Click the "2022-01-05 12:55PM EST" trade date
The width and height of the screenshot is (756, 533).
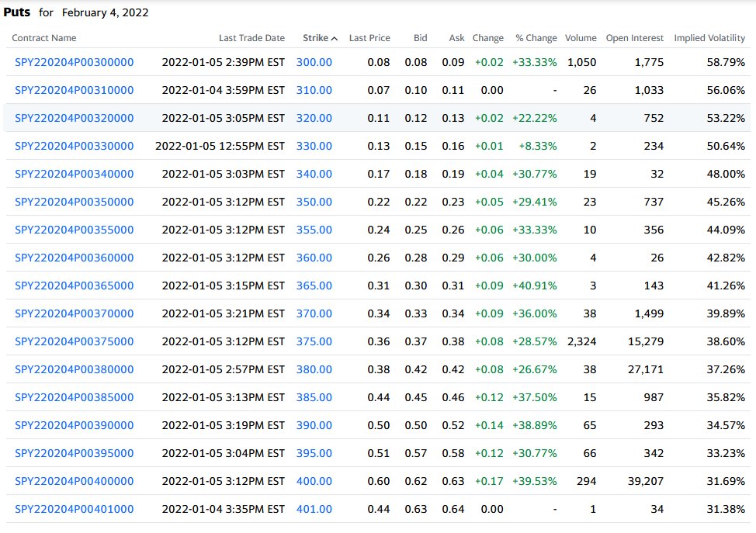(220, 146)
